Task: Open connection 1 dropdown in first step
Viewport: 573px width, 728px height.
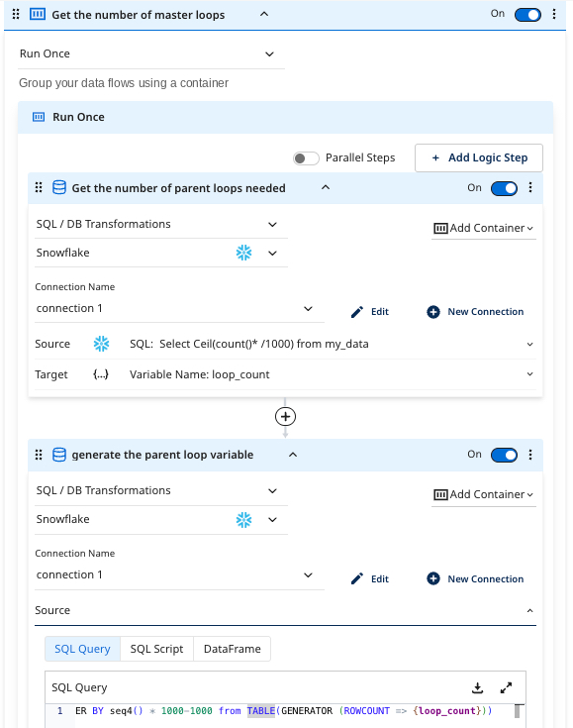Action: coord(179,308)
